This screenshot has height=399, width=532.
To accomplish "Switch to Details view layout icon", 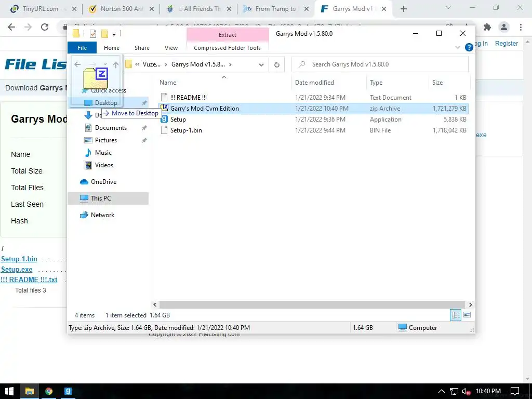I will tap(456, 315).
